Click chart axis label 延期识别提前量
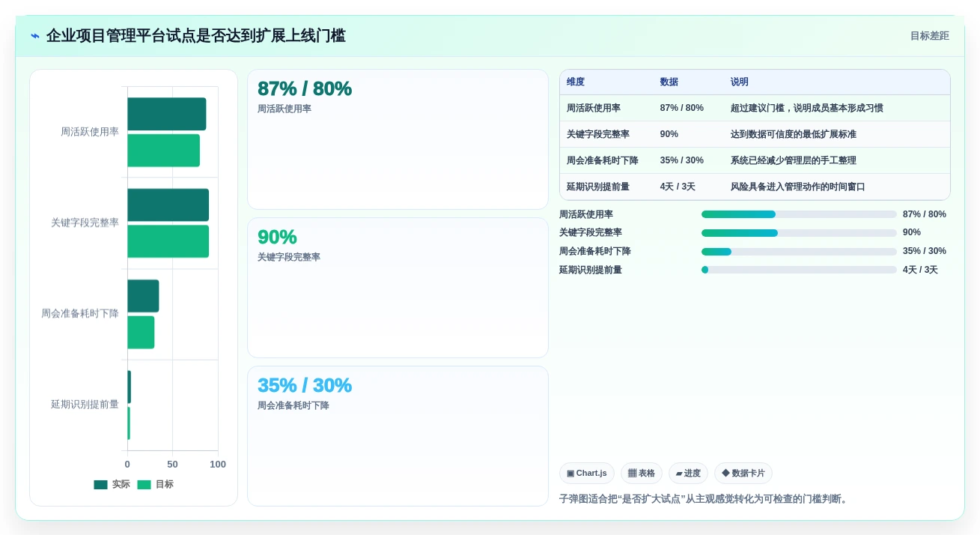The height and width of the screenshot is (535, 980). click(85, 405)
